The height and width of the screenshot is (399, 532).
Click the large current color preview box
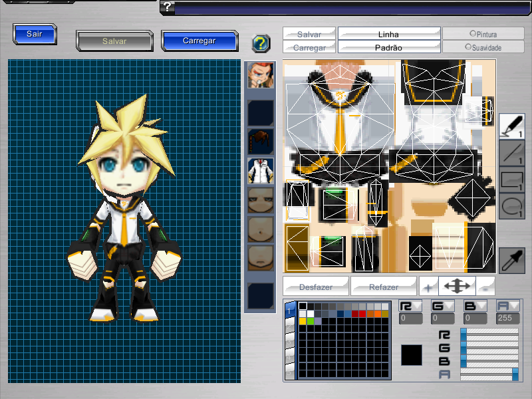pos(412,355)
